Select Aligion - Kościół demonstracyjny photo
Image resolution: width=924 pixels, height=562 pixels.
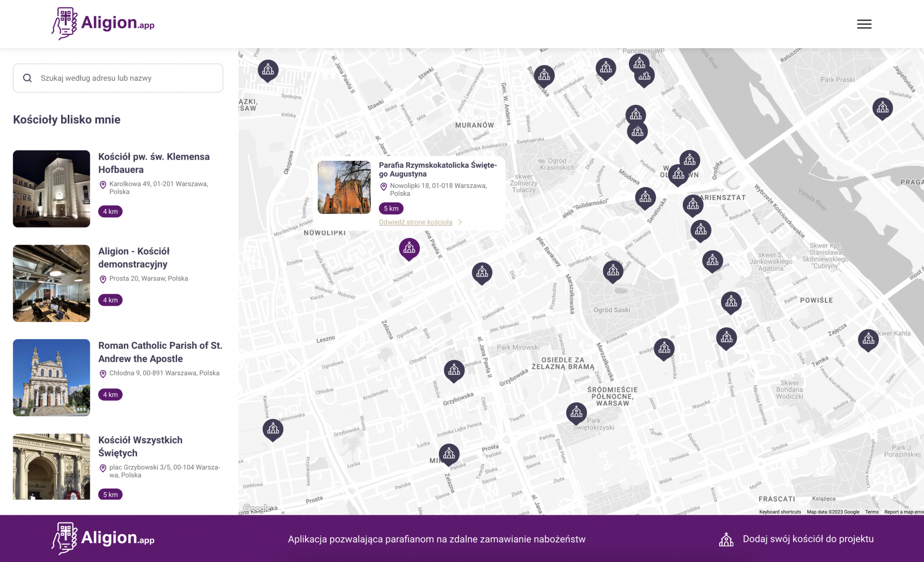(x=51, y=283)
